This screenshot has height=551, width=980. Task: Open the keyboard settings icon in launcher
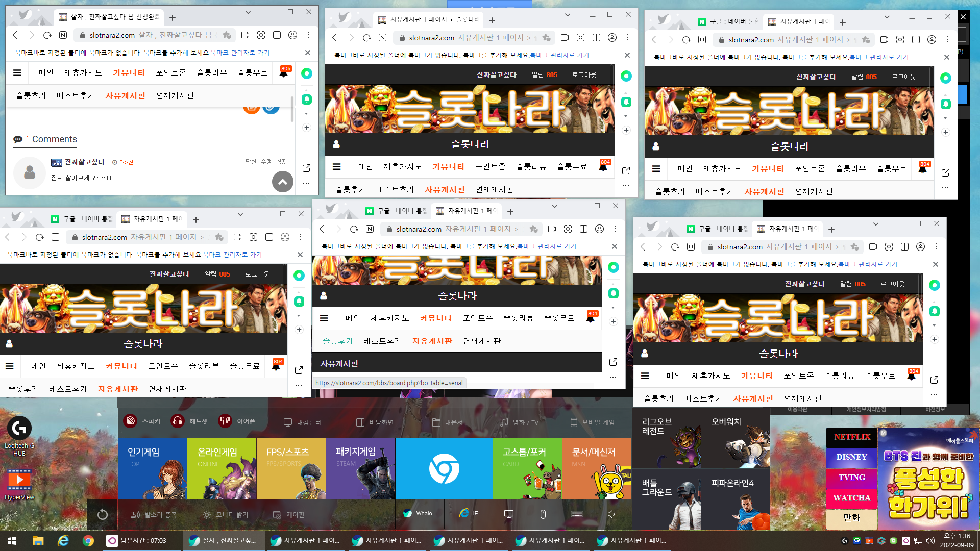(577, 514)
